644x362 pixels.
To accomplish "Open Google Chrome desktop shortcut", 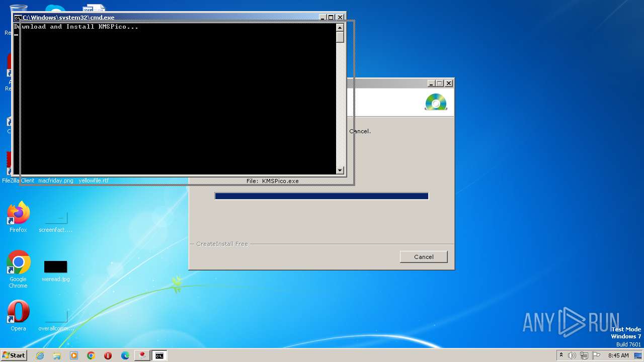I will pos(18,269).
